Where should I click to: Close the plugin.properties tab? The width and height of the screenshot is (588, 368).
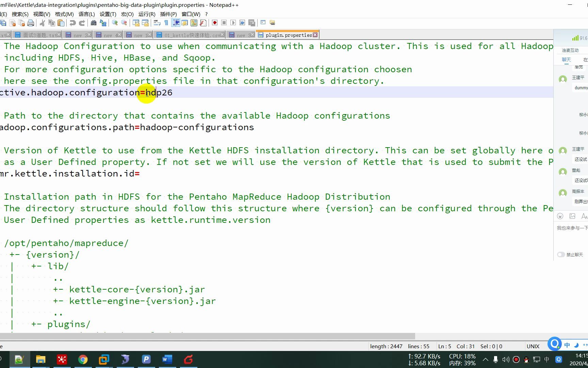pos(315,35)
